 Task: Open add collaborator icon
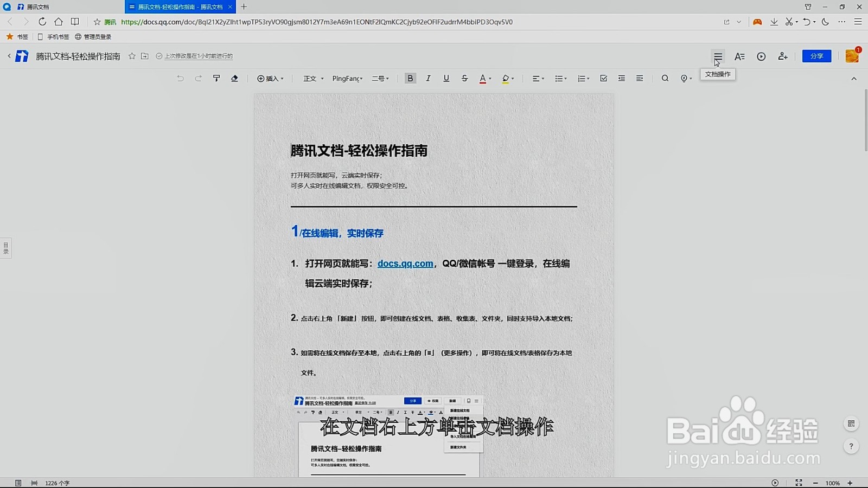click(783, 56)
